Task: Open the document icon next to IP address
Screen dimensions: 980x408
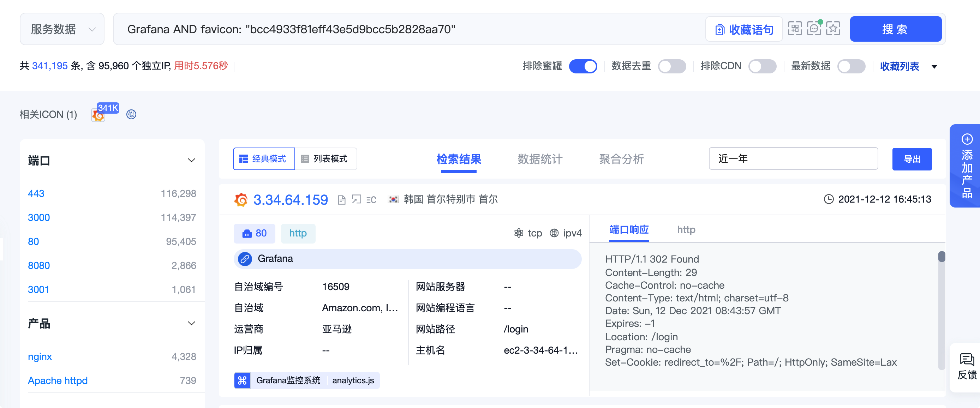Action: pyautogui.click(x=342, y=200)
